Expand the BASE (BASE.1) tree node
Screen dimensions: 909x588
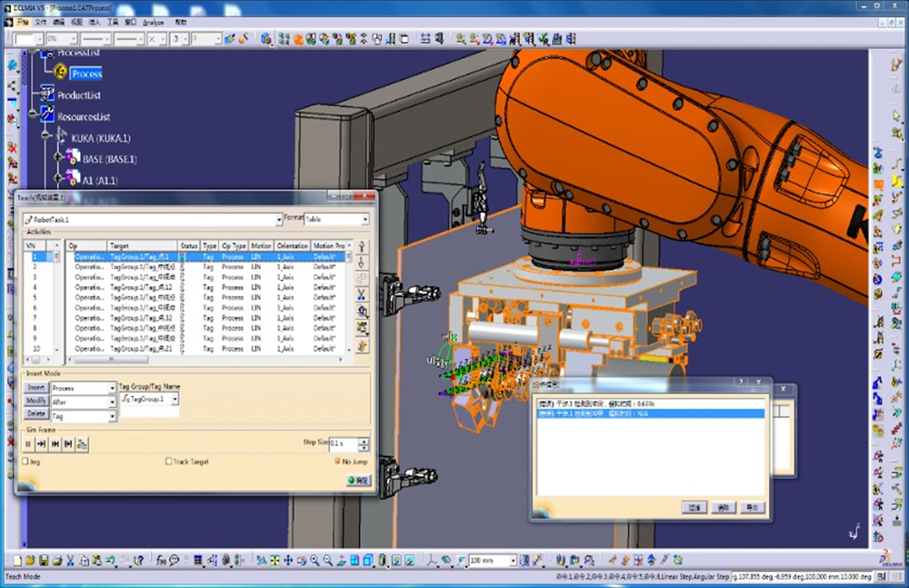click(57, 156)
